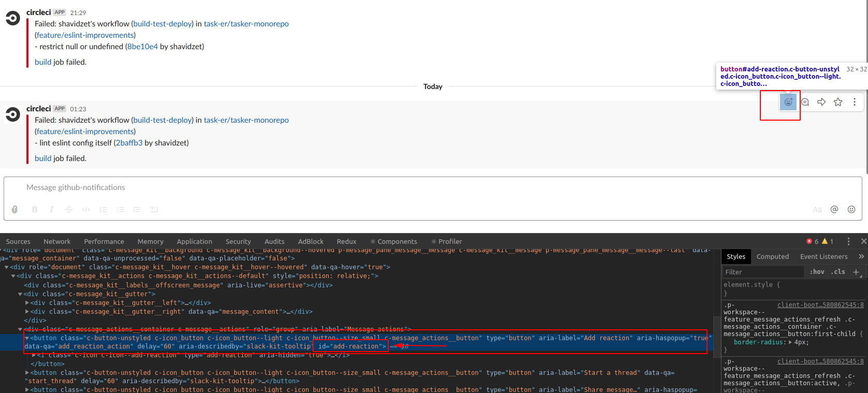
Task: Apply inline code formatting
Action: 86,209
